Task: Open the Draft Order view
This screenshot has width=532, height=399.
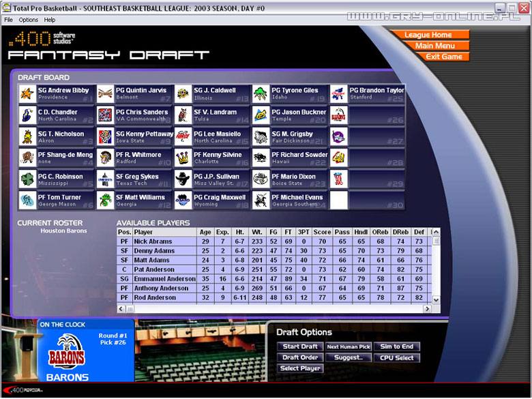Action: 300,357
